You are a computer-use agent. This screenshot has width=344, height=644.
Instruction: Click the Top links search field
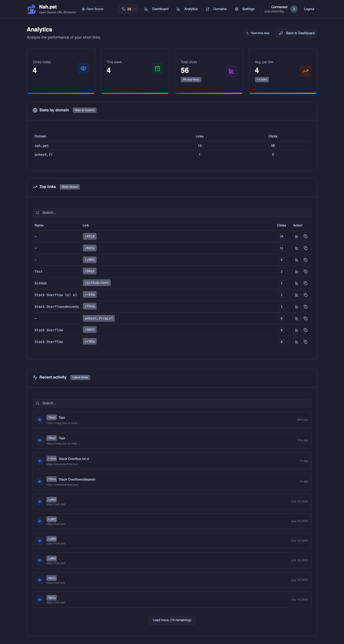point(172,213)
